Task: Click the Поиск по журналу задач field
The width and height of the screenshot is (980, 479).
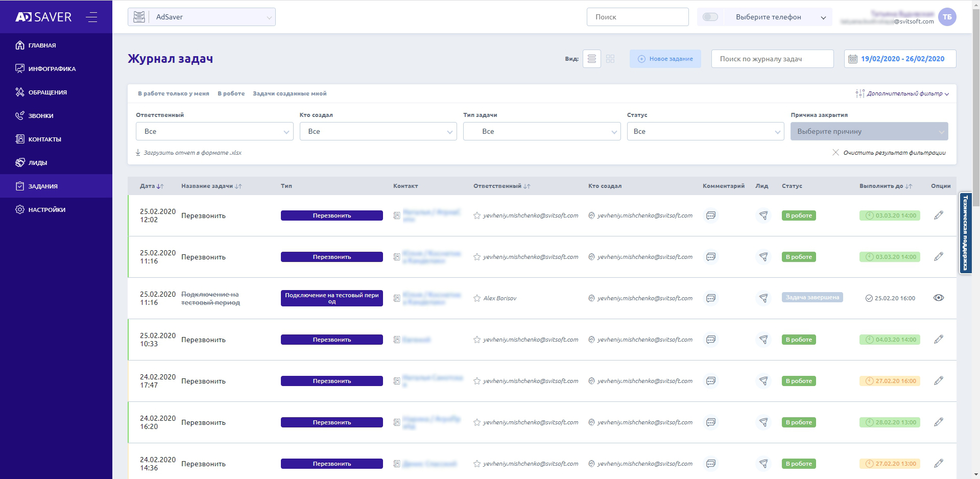Action: tap(772, 59)
